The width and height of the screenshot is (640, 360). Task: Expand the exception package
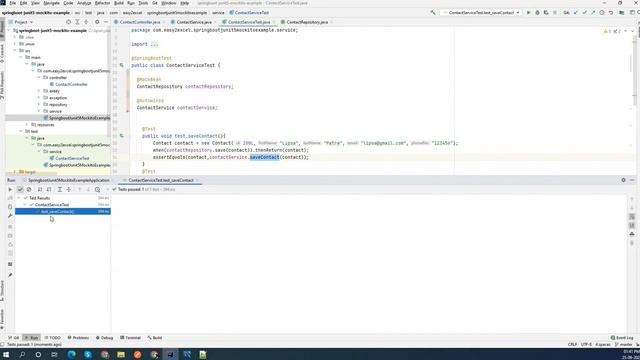39,98
